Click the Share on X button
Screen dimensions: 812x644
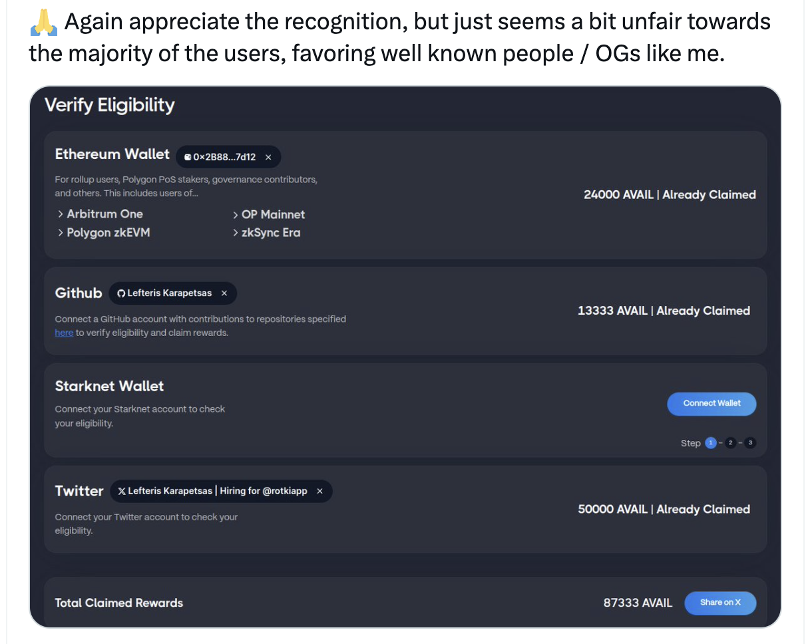pos(720,603)
